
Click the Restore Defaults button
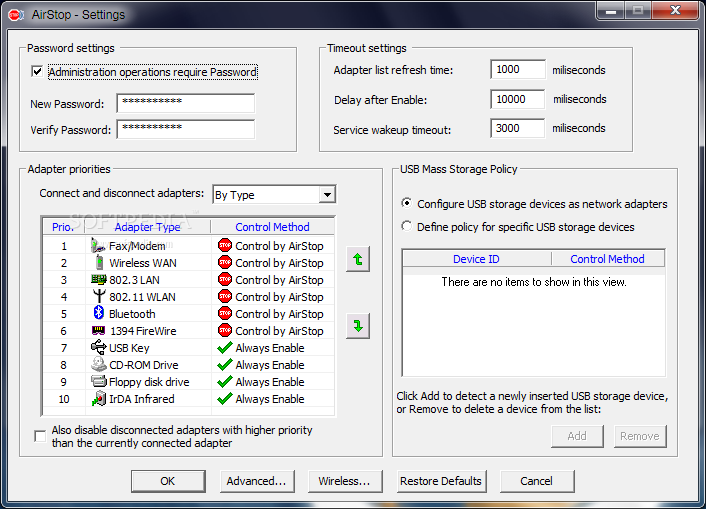click(x=441, y=481)
